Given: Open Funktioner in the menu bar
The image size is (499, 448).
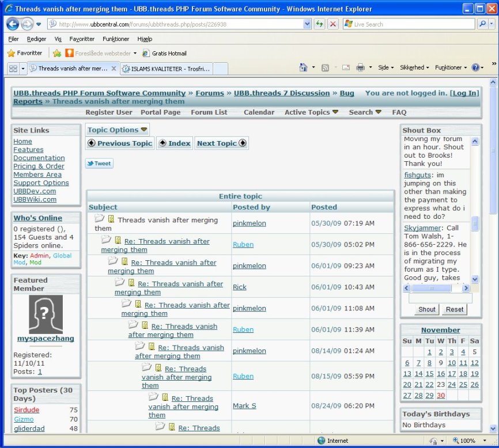Looking at the screenshot, I should pyautogui.click(x=116, y=39).
